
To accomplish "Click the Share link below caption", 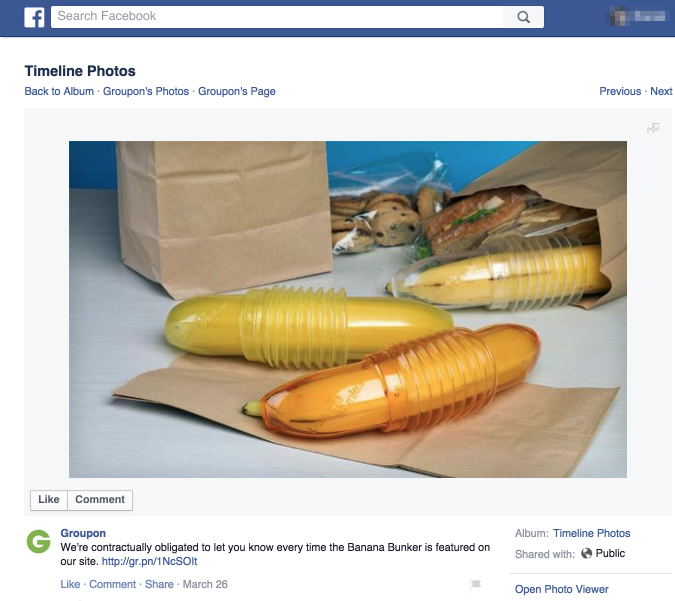I will coord(159,584).
